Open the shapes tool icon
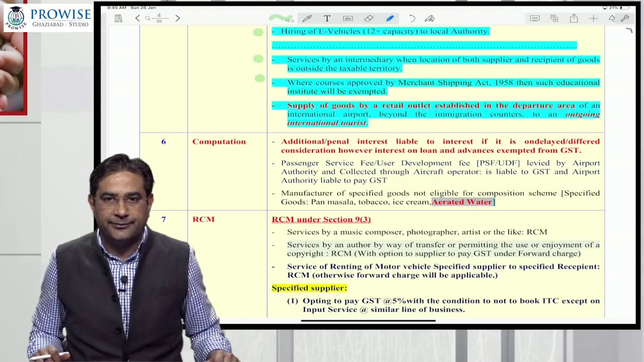 612,18
